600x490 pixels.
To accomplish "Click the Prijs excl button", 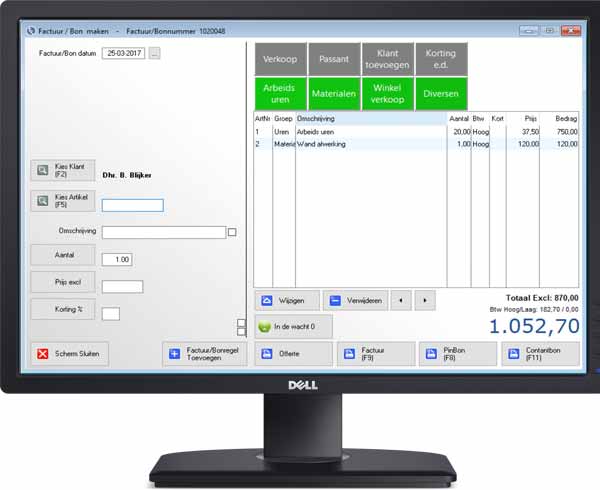I will coord(63,282).
